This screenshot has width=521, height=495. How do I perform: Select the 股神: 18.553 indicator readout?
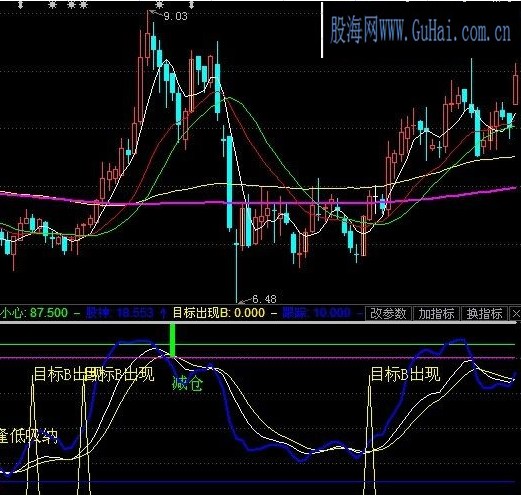tap(119, 313)
